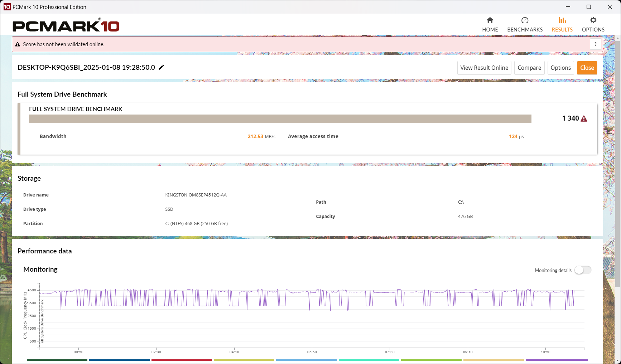Click the red warning icon beside score 1 340
Viewport: 621px width, 364px height.
coord(584,118)
